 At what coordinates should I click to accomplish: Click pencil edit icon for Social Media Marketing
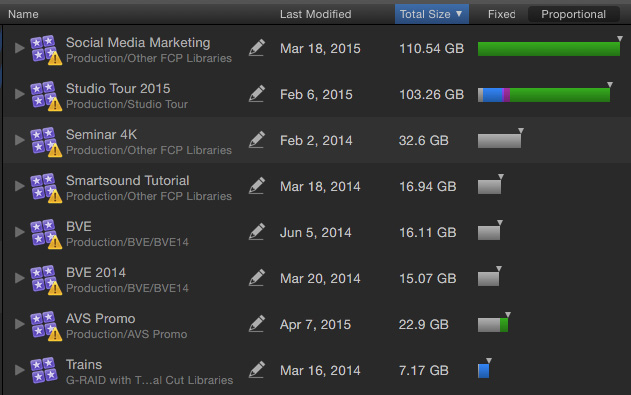click(x=256, y=48)
